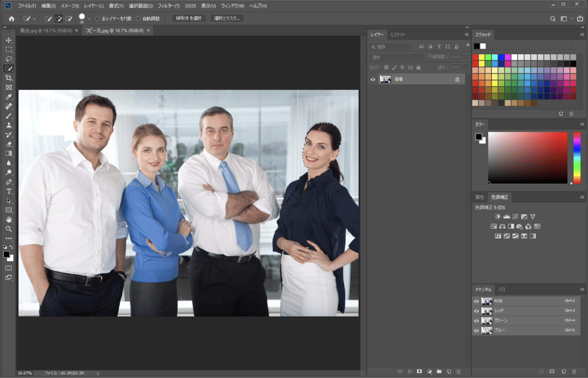Select the Eraser tool
The width and height of the screenshot is (588, 378).
(x=9, y=144)
